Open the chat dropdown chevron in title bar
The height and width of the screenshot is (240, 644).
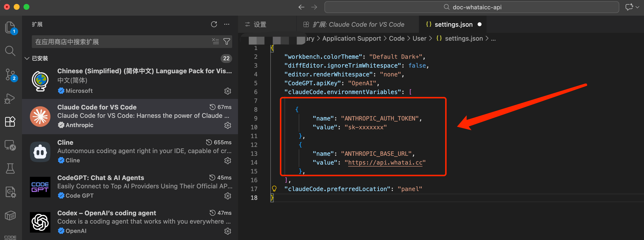(x=637, y=7)
